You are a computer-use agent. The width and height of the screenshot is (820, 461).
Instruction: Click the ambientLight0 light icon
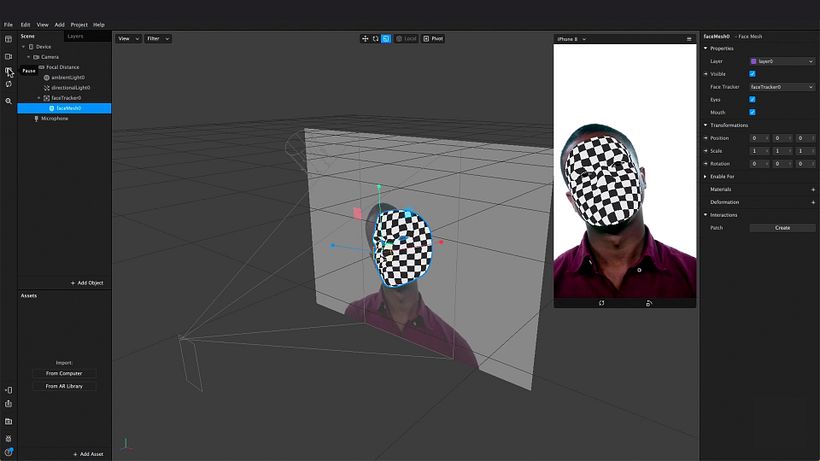[47, 77]
